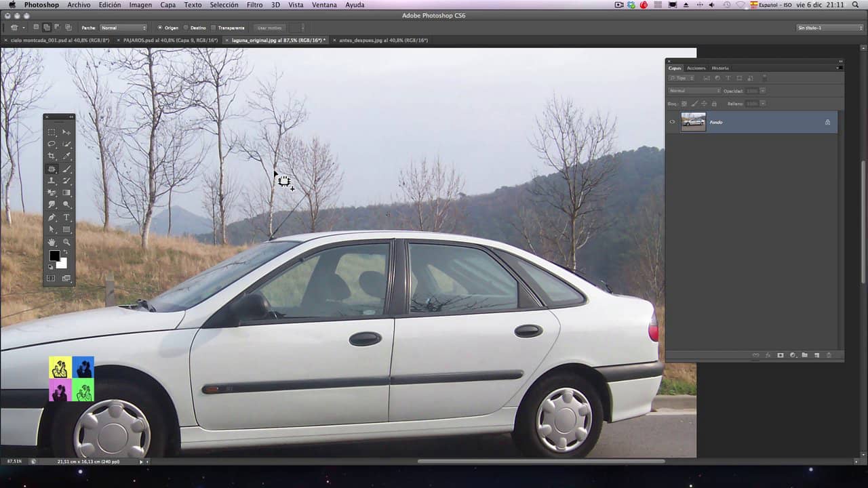Select the Hand tool

coord(52,242)
